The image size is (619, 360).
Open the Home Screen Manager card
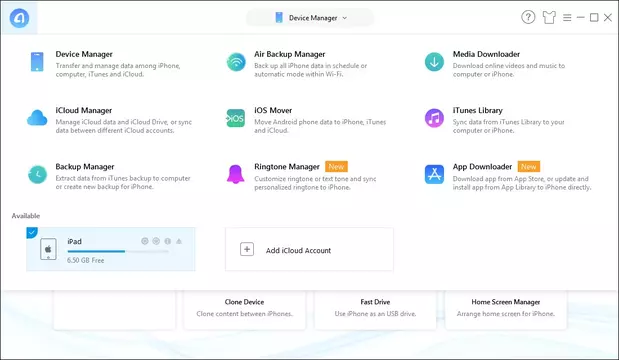click(506, 310)
